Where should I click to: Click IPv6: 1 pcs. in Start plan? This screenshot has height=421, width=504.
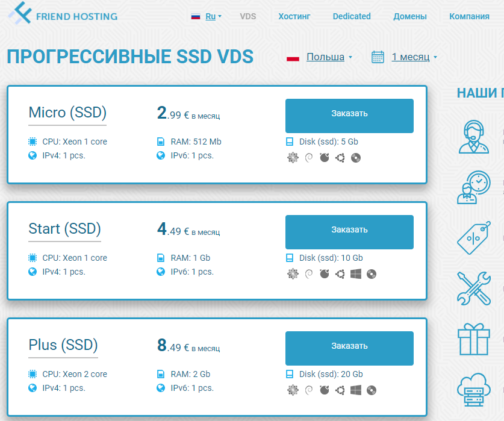tap(192, 272)
